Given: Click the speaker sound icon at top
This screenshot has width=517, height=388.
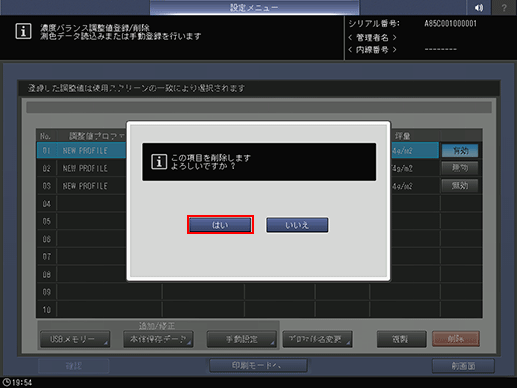Looking at the screenshot, I should [479, 7].
